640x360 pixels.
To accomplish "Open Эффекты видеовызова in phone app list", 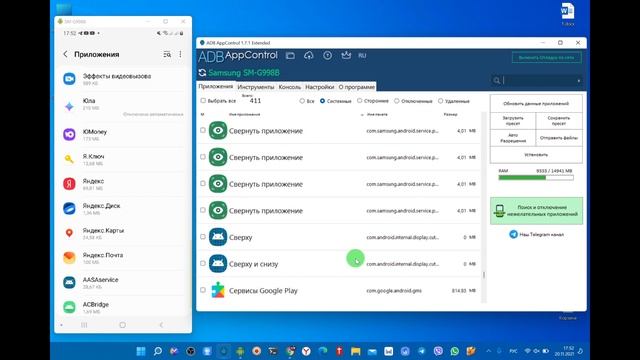I will [123, 79].
